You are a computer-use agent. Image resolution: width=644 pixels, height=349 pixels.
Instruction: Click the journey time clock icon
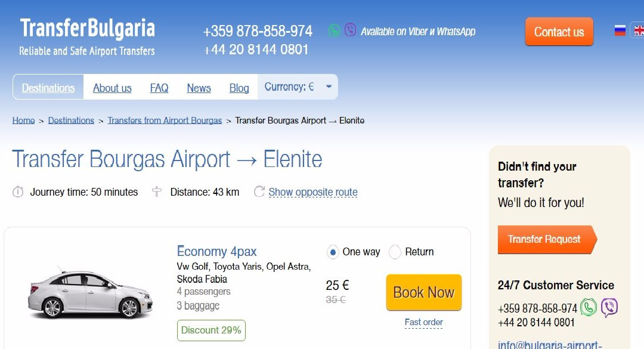coord(18,192)
